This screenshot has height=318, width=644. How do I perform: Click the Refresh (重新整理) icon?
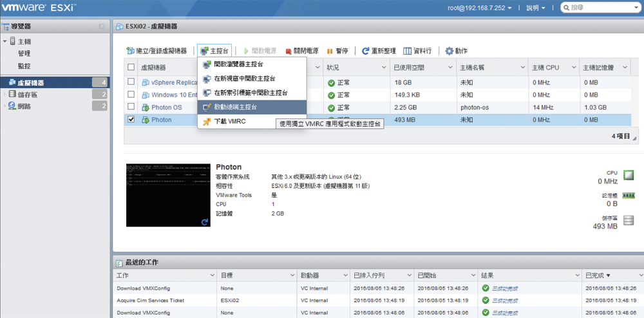[365, 51]
